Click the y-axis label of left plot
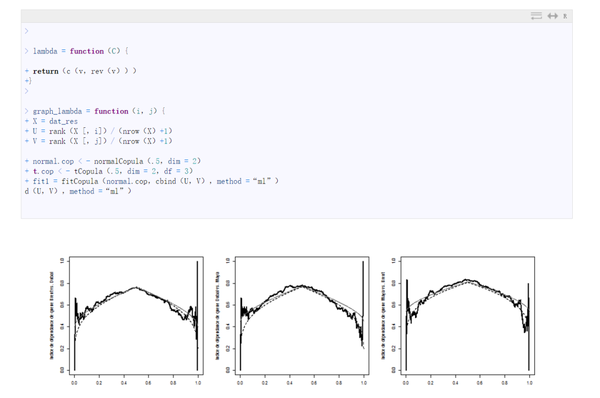The image size is (600, 398). click(x=52, y=315)
